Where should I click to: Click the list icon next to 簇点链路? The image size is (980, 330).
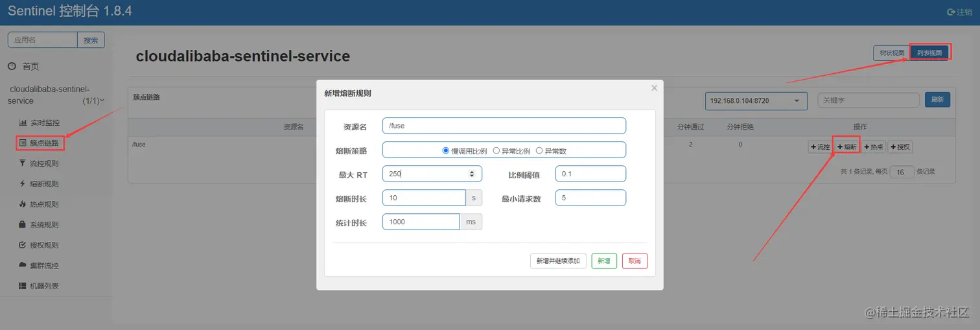[23, 143]
